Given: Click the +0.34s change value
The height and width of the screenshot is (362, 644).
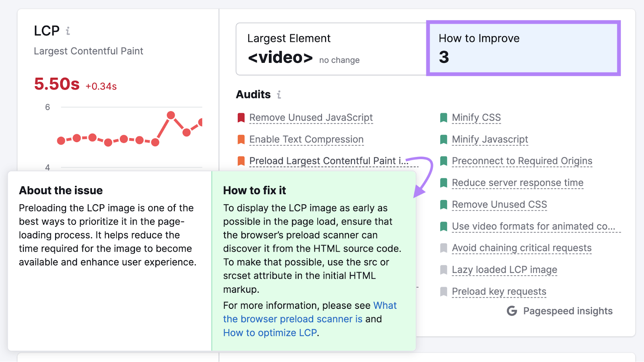Looking at the screenshot, I should click(101, 86).
